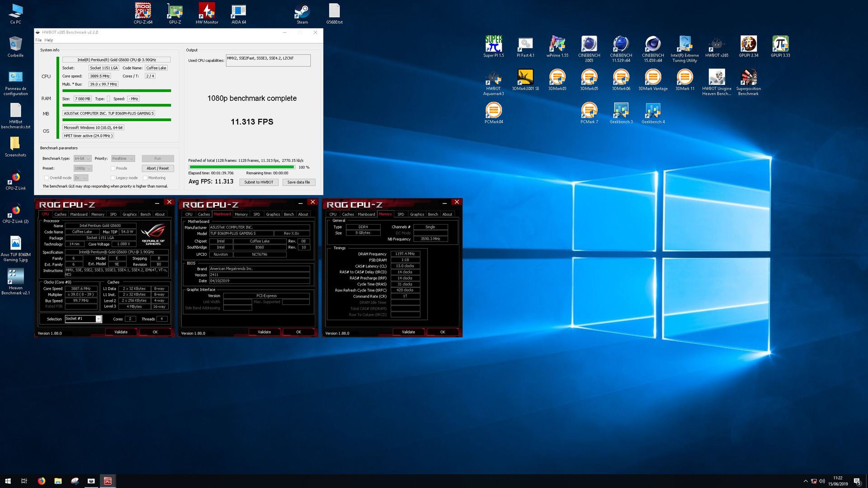The width and height of the screenshot is (868, 488).
Task: Open the Windows Start menu
Action: pyautogui.click(x=8, y=481)
